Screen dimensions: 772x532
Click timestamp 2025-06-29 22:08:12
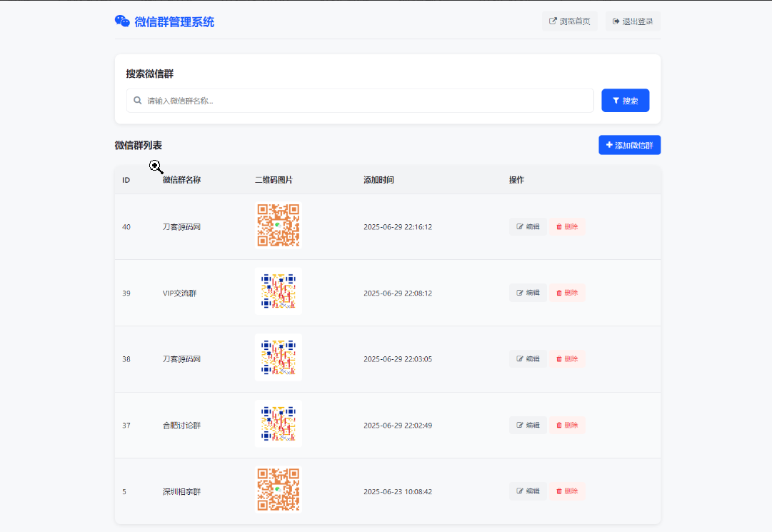[x=398, y=293]
